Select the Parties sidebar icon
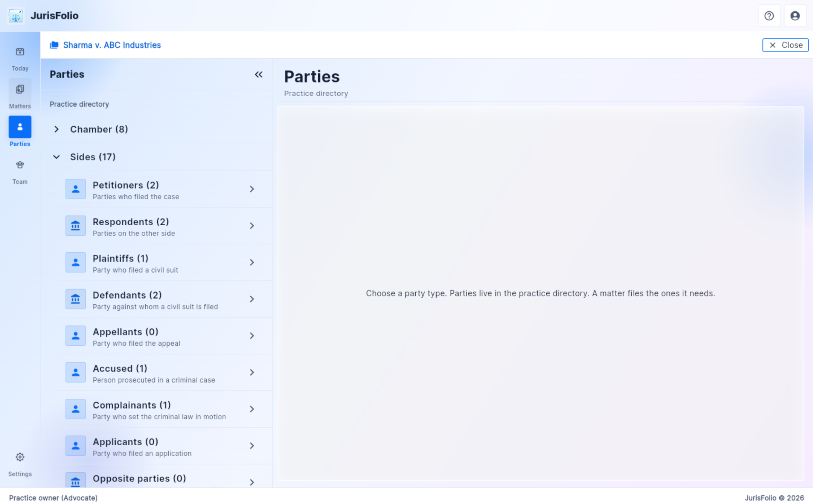 click(20, 127)
